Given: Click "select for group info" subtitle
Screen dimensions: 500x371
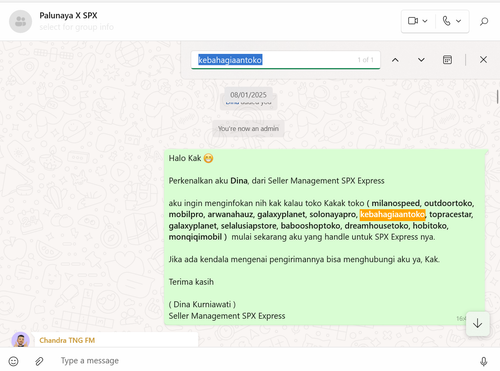Looking at the screenshot, I should [76, 27].
